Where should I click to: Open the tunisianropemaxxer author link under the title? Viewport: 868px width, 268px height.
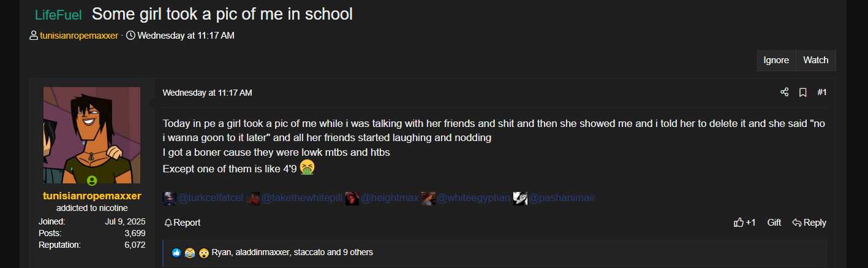tap(79, 36)
